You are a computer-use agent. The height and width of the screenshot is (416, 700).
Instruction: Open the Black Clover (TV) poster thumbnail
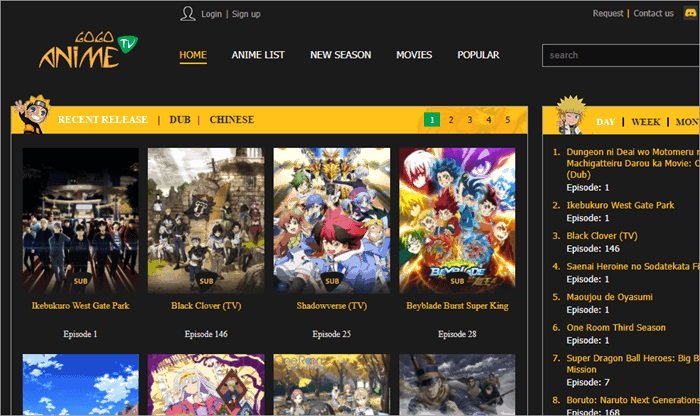206,221
